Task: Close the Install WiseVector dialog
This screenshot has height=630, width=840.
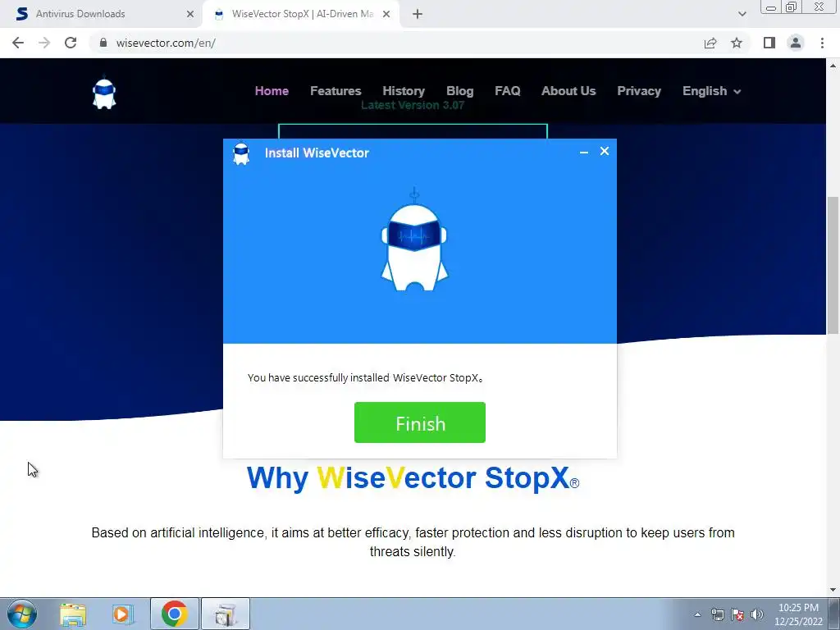Action: 605,151
